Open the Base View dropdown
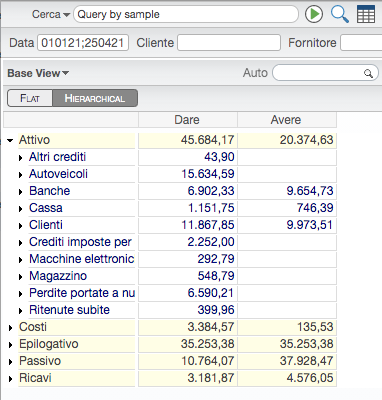 click(x=38, y=73)
